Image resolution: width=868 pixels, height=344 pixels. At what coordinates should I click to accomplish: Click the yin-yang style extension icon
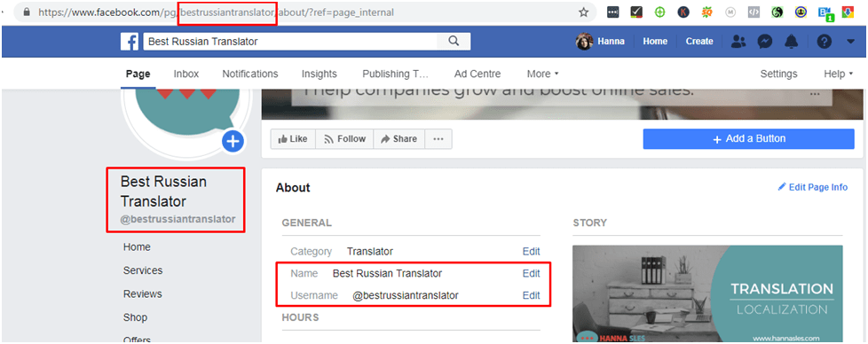click(777, 12)
